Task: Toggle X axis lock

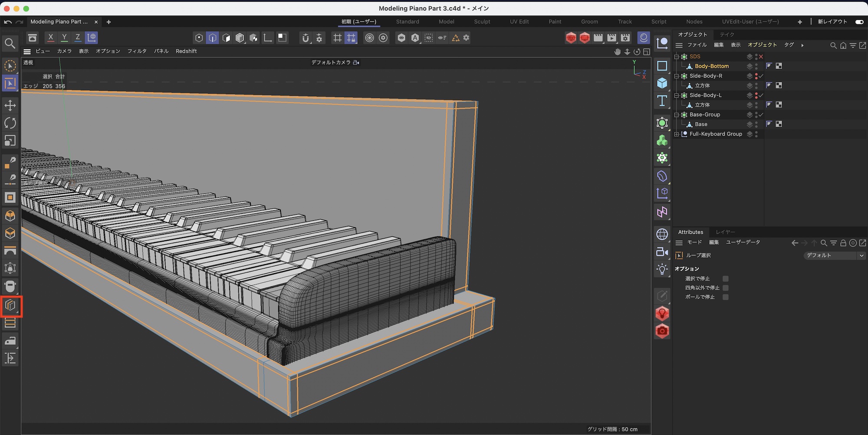Action: pyautogui.click(x=51, y=38)
